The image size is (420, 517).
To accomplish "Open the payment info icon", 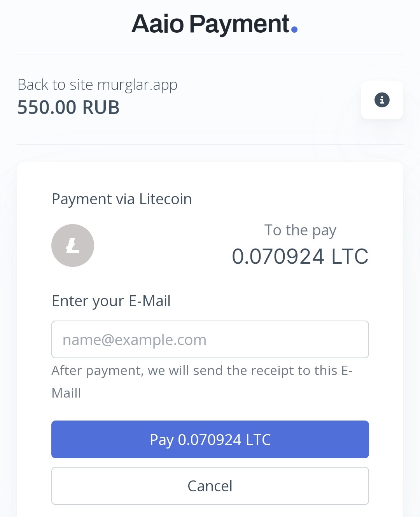I will (382, 100).
